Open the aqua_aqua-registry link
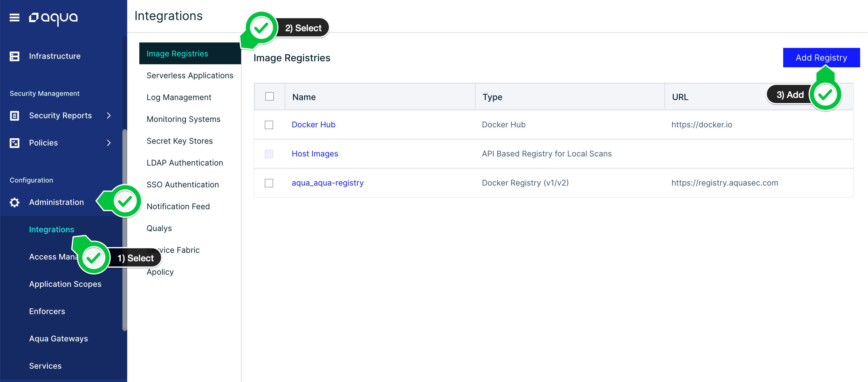This screenshot has width=868, height=382. (x=327, y=183)
